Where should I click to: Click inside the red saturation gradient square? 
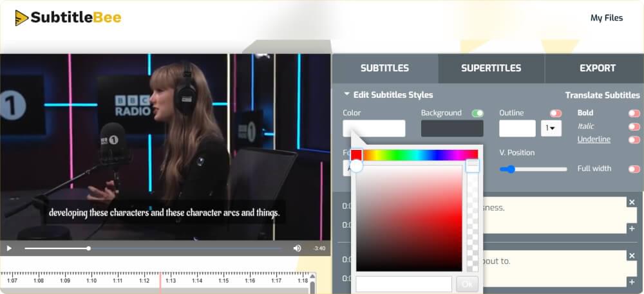409,218
